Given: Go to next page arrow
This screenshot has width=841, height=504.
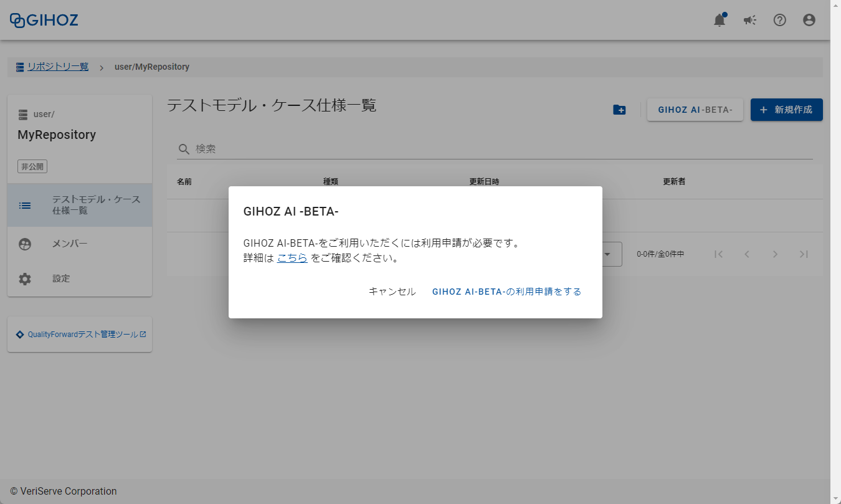Looking at the screenshot, I should click(776, 254).
